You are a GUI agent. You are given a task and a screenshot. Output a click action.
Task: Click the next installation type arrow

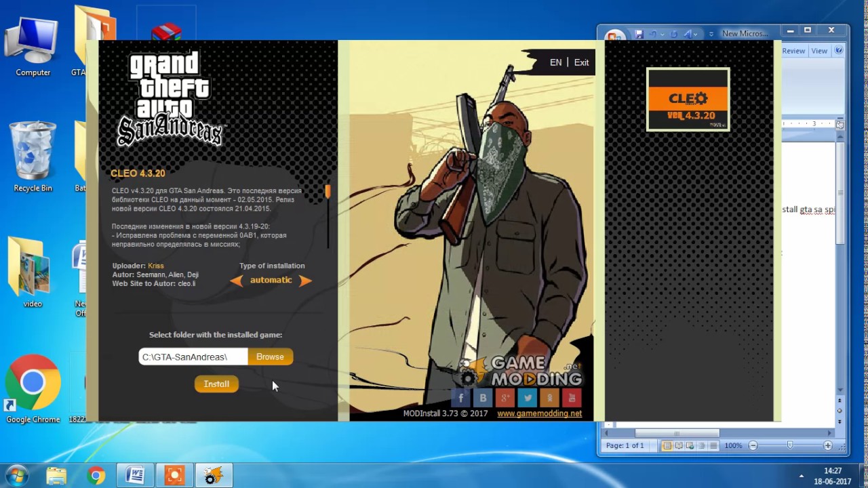[306, 281]
